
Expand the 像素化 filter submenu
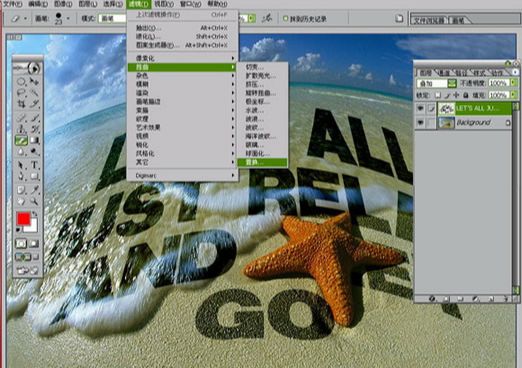coord(182,58)
